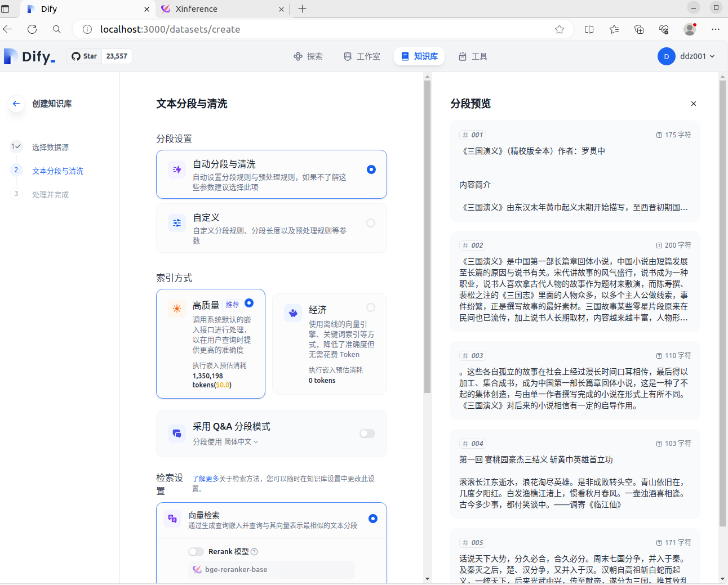Select 自定义 segmentation radio option
The width and height of the screenshot is (728, 585).
(x=371, y=223)
